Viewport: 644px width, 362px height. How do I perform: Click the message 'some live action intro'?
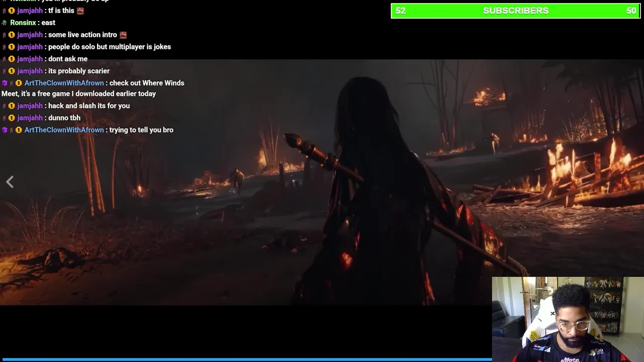(x=83, y=35)
